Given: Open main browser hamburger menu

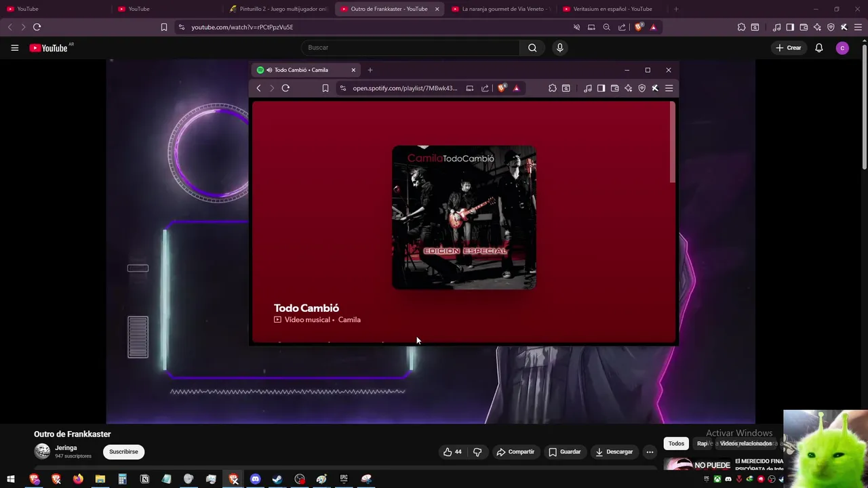Looking at the screenshot, I should click(x=858, y=27).
